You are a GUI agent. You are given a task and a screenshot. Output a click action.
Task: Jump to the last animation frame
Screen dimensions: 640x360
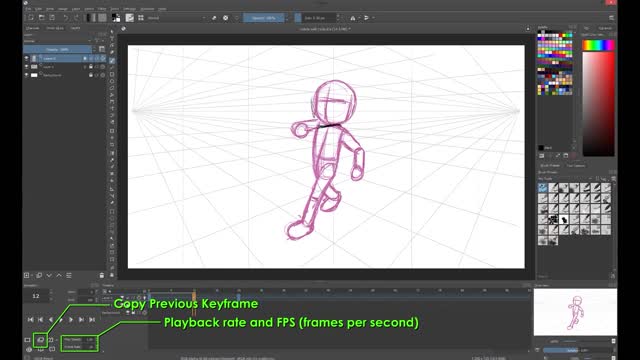point(92,320)
